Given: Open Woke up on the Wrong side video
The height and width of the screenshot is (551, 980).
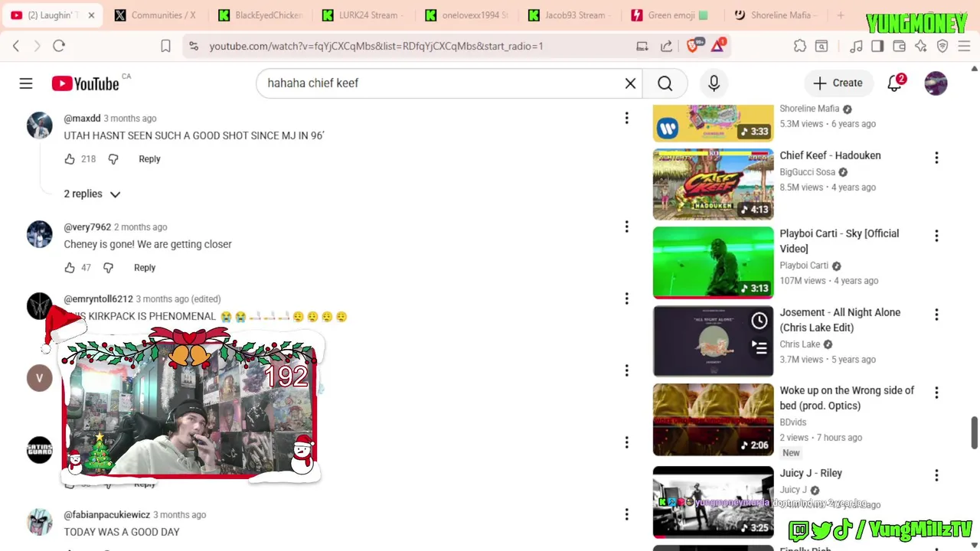Looking at the screenshot, I should [x=847, y=398].
